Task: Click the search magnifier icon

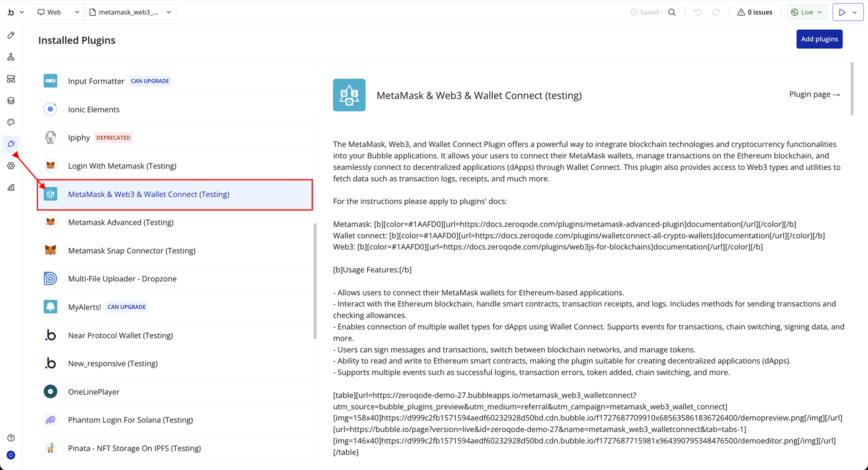Action: (x=672, y=12)
